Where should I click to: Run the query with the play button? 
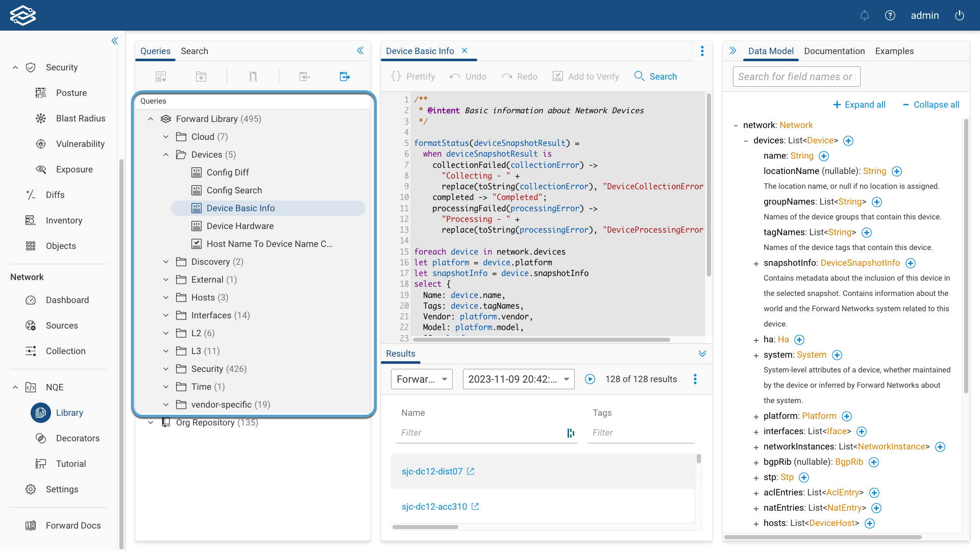coord(590,379)
